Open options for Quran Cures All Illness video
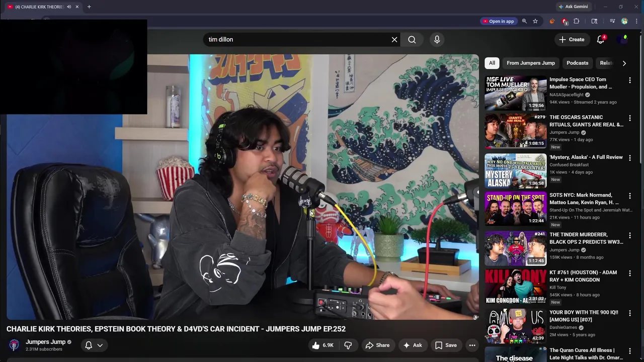 point(629,351)
